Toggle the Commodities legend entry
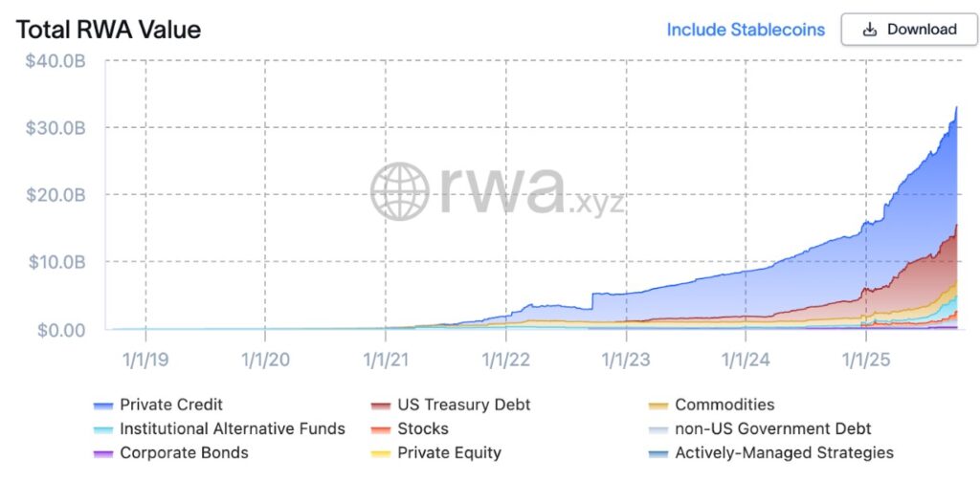Screen dimensions: 980x482 coord(712,405)
